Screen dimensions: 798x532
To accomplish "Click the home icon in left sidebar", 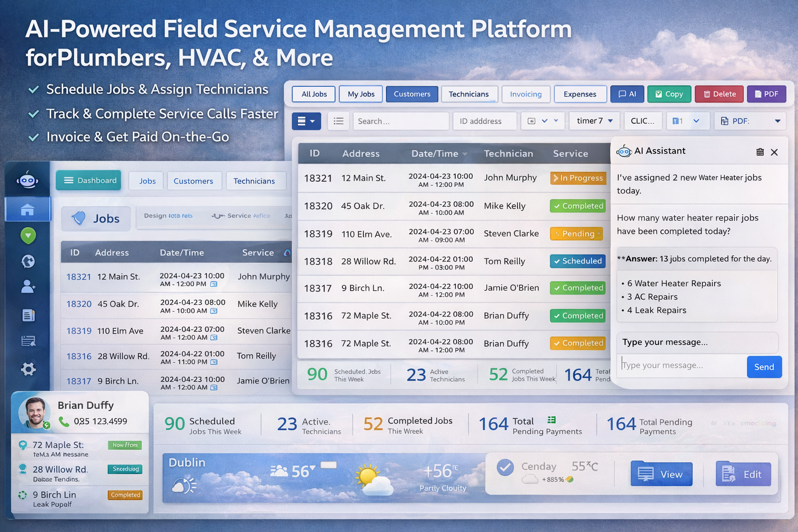I will click(x=28, y=209).
